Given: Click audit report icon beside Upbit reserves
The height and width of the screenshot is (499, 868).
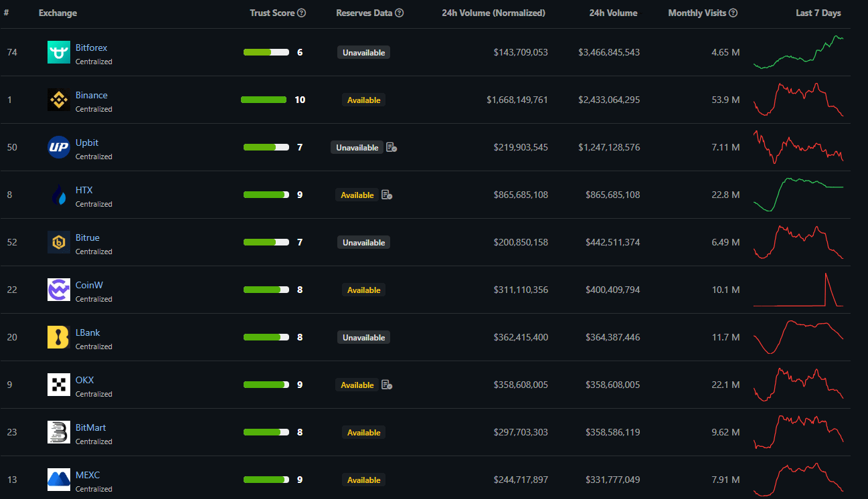Looking at the screenshot, I should 392,147.
